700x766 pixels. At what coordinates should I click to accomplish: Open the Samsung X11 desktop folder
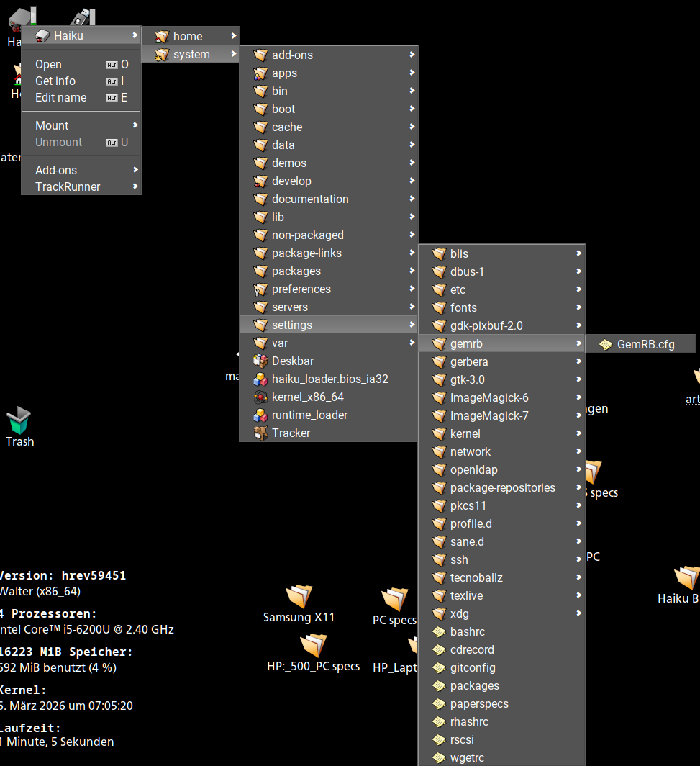(x=299, y=598)
